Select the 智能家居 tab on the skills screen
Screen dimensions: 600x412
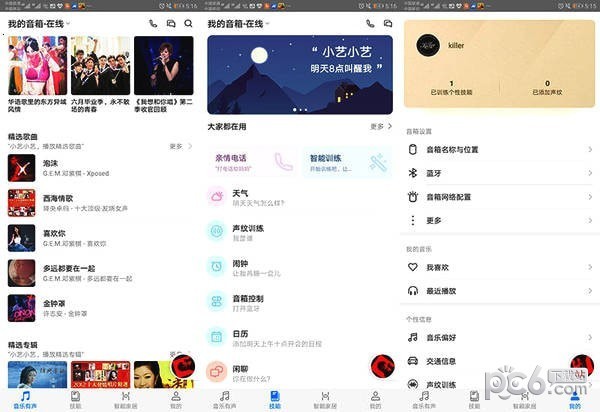coord(325,400)
